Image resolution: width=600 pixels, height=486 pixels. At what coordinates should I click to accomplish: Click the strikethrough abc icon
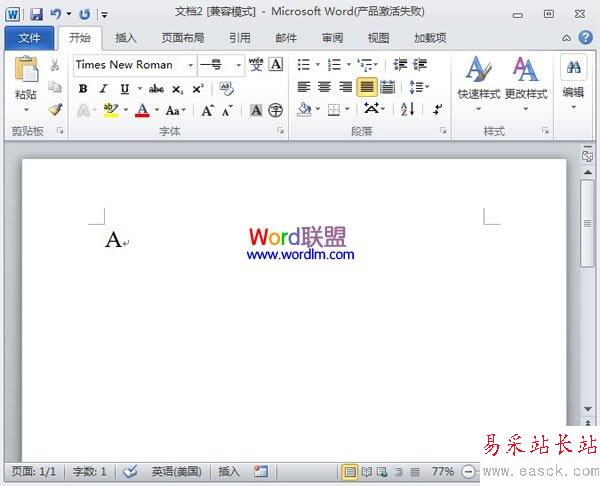click(x=156, y=89)
